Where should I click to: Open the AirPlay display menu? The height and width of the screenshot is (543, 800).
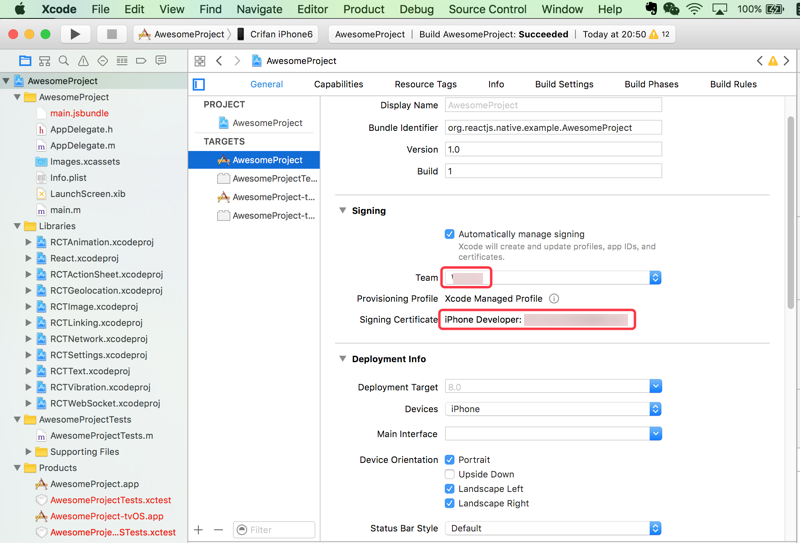click(x=719, y=9)
